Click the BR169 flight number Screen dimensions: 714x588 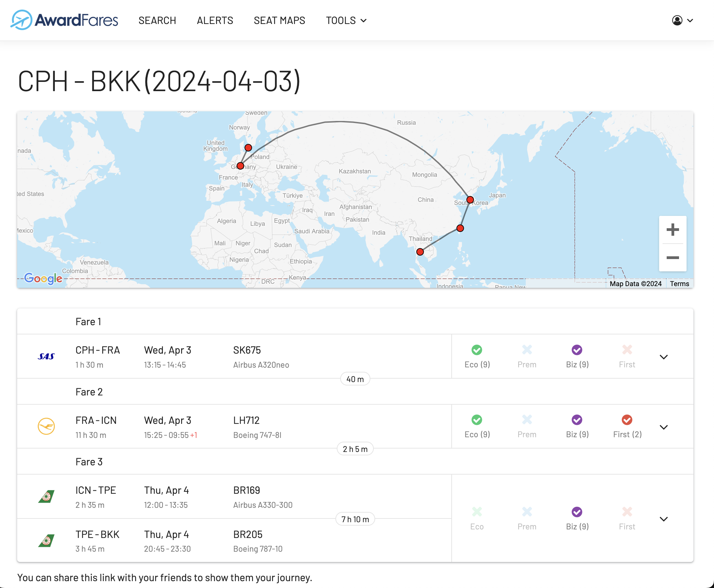click(x=247, y=490)
